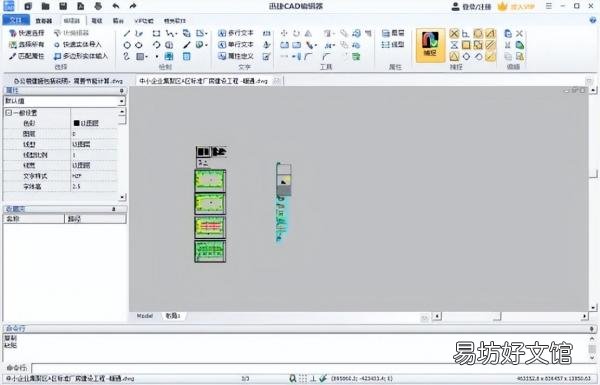Click the black color swatch in 色彩 row
Viewport: 600px width, 385px height.
76,123
